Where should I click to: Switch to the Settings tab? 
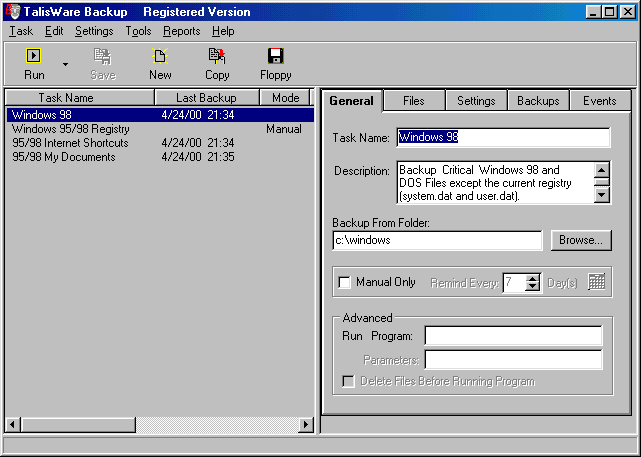coord(476,101)
